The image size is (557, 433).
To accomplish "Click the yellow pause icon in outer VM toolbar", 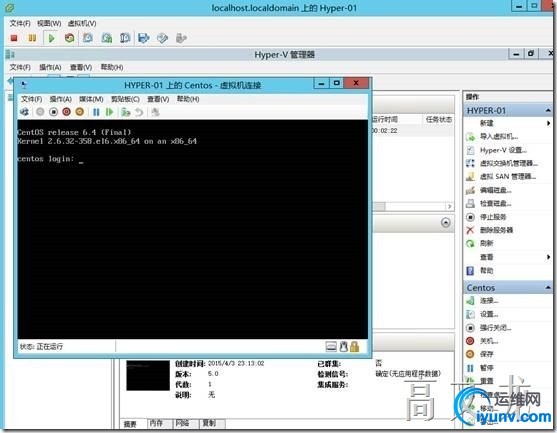I will [32, 38].
